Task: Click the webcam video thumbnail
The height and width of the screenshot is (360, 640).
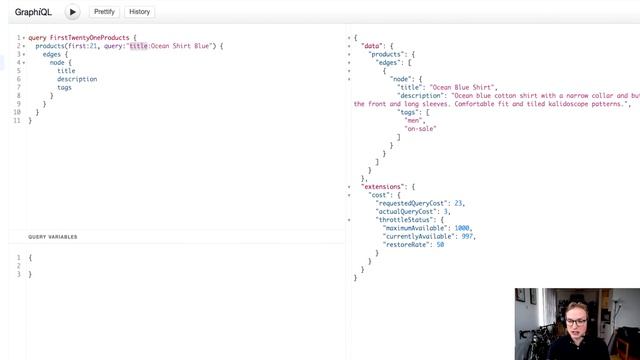Action: 577,324
